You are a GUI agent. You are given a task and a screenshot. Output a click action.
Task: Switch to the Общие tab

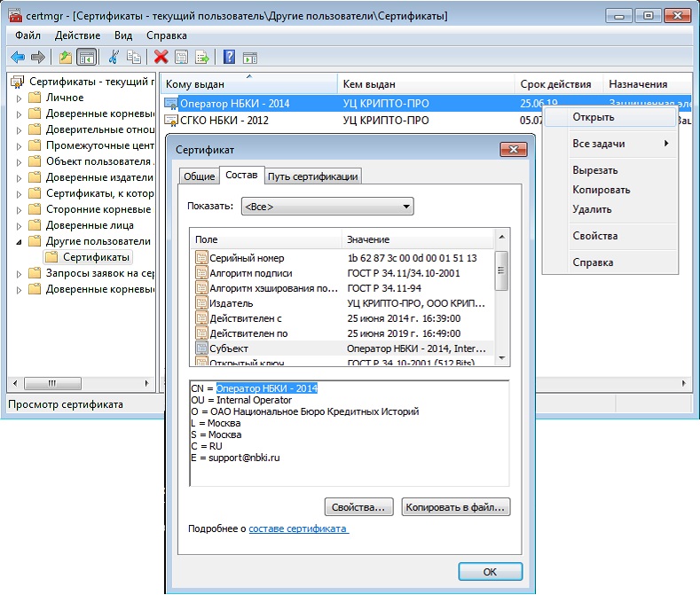click(x=199, y=176)
